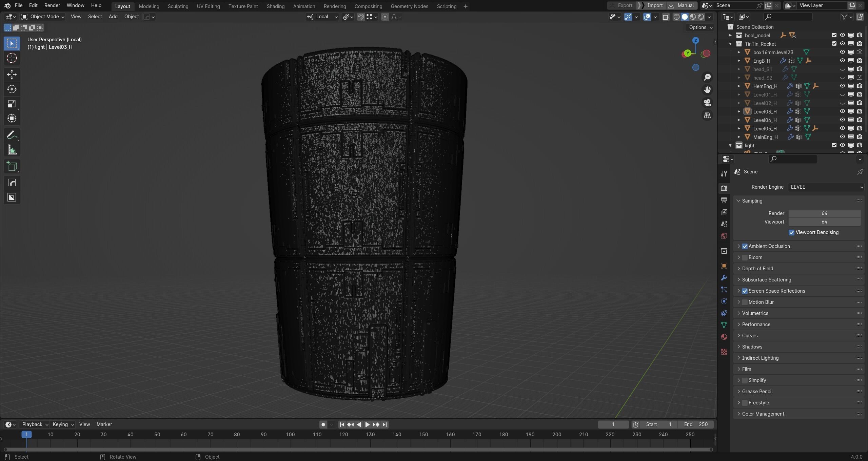Screen dimensions: 868x461
Task: Select the Annotate pencil tool
Action: coord(12,135)
